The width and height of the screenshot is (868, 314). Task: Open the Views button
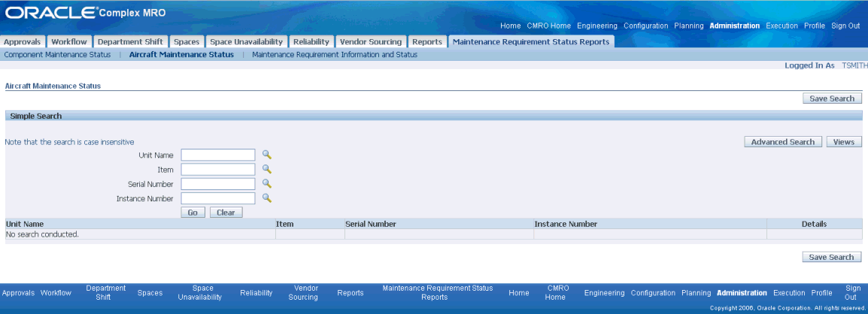point(844,142)
